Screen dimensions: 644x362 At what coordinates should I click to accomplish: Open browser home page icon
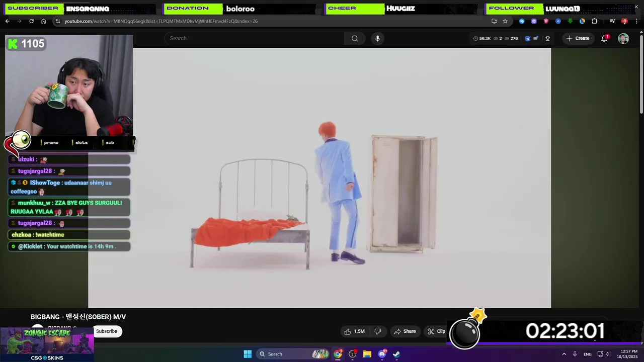(x=43, y=21)
